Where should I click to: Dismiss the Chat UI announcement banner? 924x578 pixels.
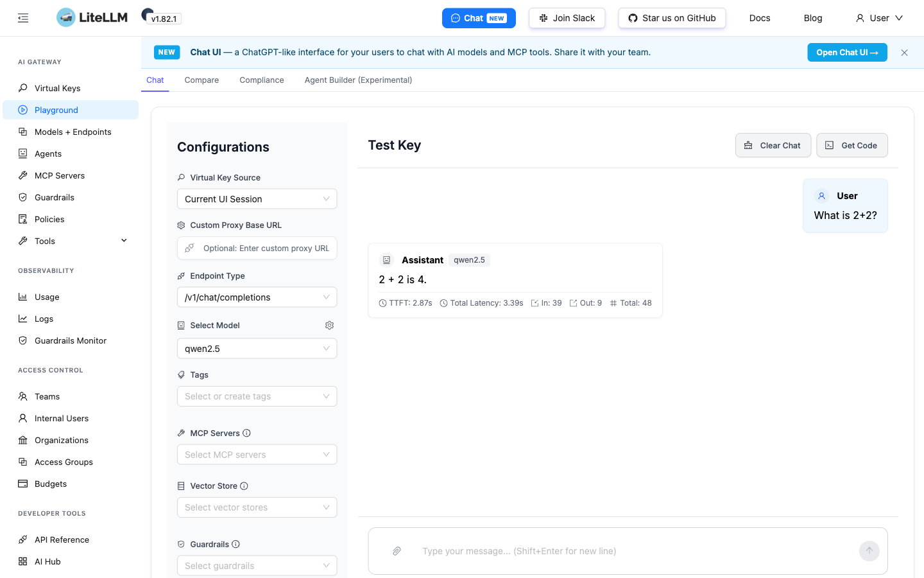905,53
